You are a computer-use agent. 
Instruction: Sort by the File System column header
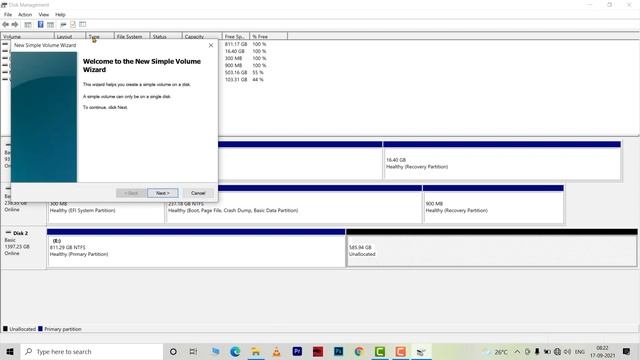[x=132, y=37]
